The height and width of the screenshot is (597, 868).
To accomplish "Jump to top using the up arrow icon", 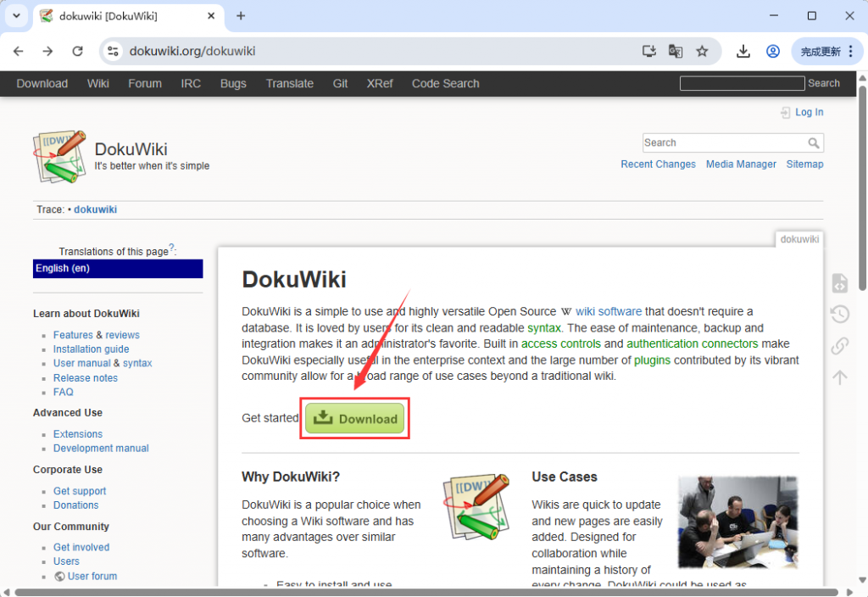I will [x=839, y=377].
